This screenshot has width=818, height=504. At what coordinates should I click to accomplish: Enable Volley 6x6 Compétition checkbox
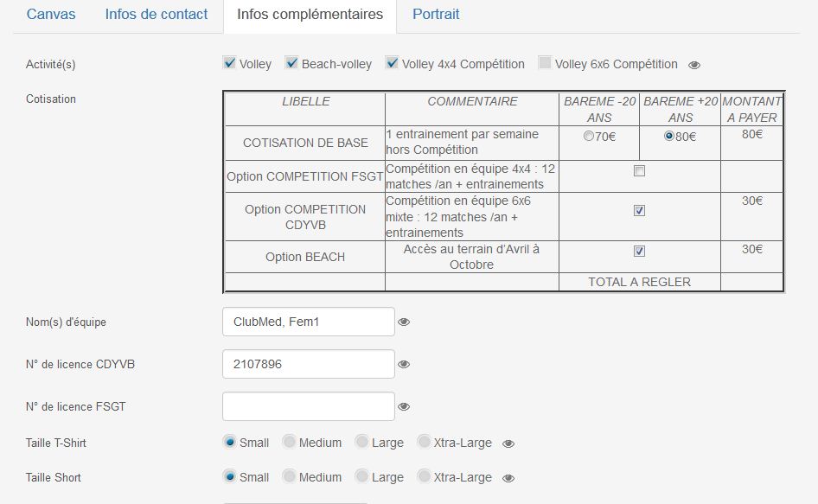tap(545, 63)
